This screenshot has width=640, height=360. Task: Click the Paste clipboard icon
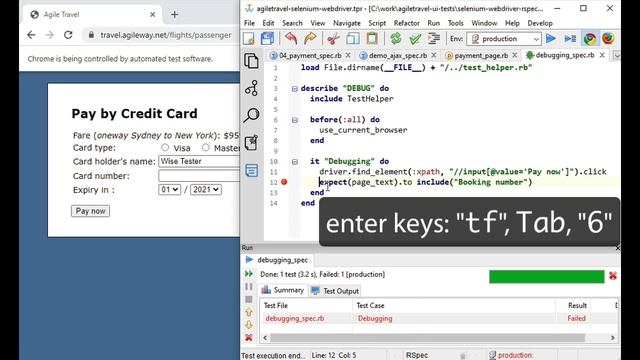tap(372, 39)
